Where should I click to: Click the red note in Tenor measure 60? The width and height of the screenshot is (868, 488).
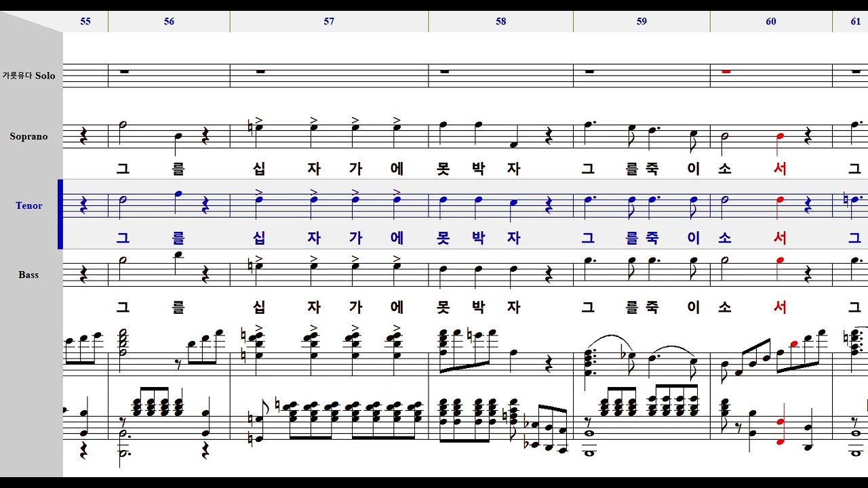[x=781, y=199]
